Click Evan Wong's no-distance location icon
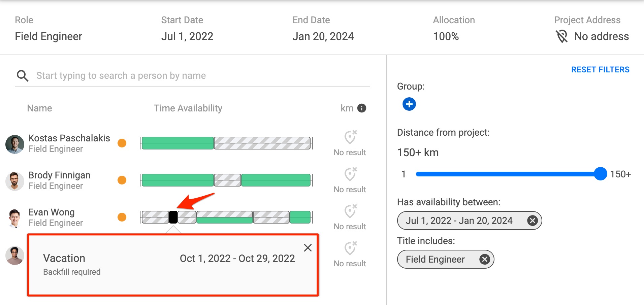 click(x=350, y=211)
